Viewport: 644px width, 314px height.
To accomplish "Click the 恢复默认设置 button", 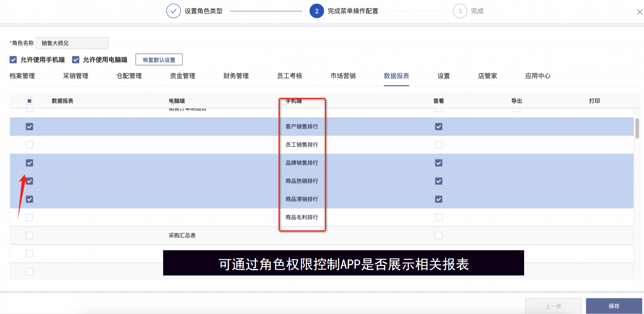I will pos(159,60).
